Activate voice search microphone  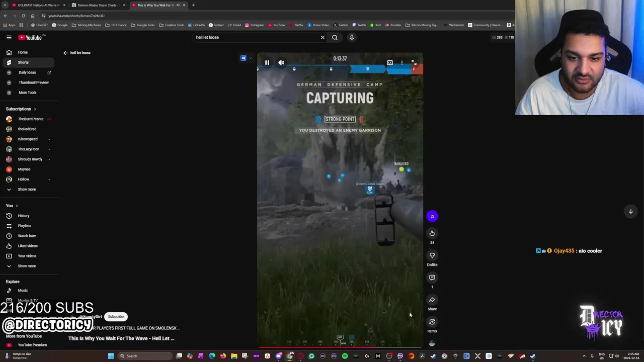pos(352,37)
